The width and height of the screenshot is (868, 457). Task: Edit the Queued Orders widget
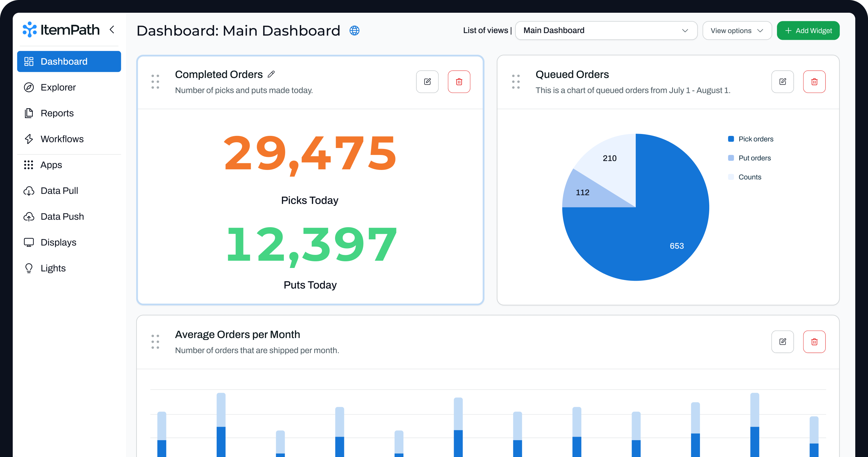pyautogui.click(x=782, y=81)
